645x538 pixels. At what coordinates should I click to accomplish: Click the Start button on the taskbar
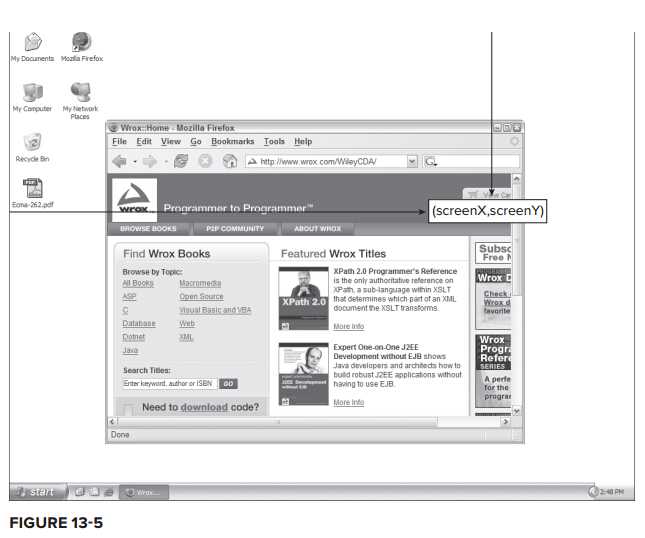pyautogui.click(x=38, y=492)
